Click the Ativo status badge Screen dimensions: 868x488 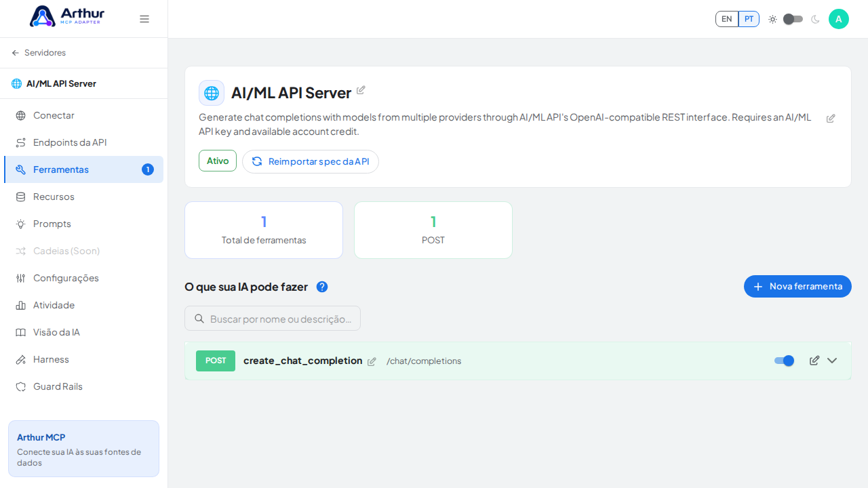[x=218, y=161]
